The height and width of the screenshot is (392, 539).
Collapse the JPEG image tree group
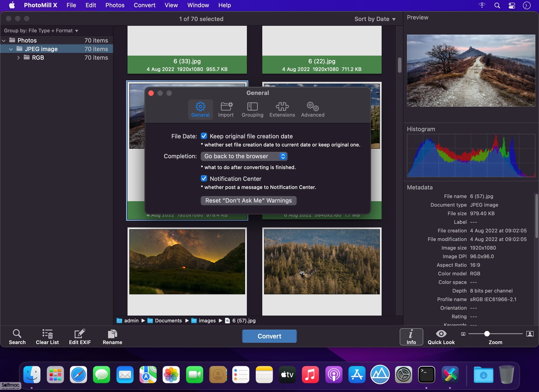[x=11, y=49]
